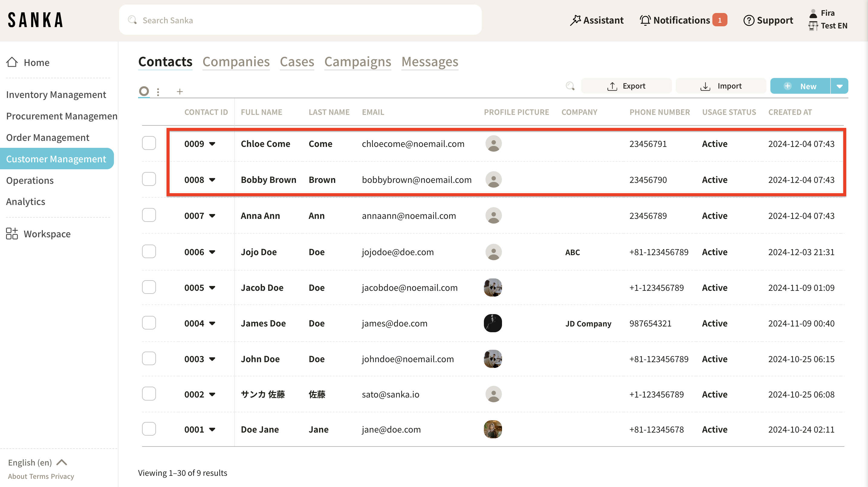Open the Workspace grid icon
This screenshot has width=868, height=487.
pos(12,234)
